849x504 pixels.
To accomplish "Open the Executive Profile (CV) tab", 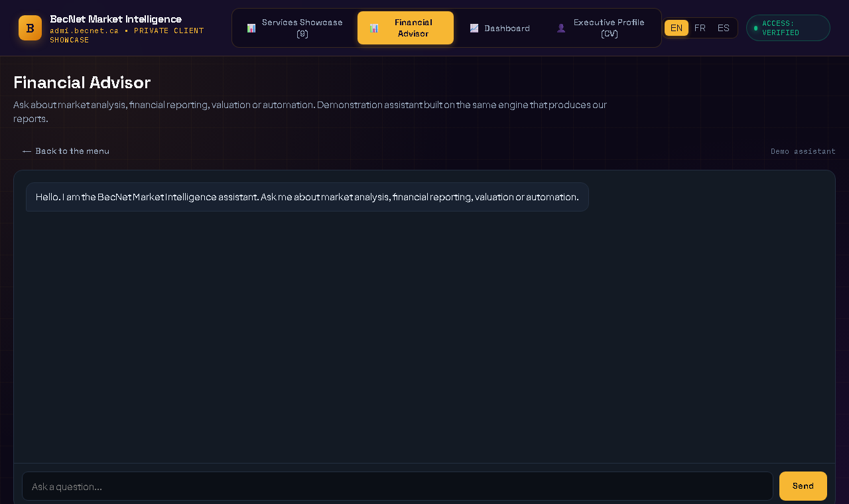I will 601,28.
